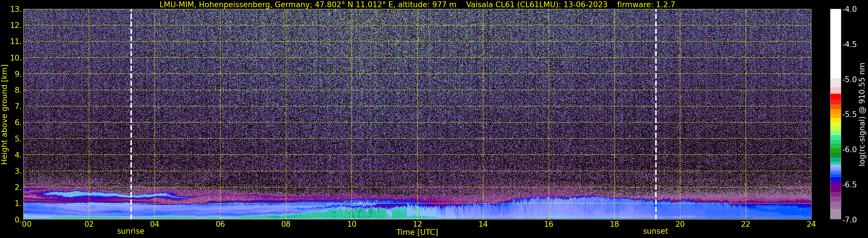Click the '06' time axis tick label

point(220,224)
